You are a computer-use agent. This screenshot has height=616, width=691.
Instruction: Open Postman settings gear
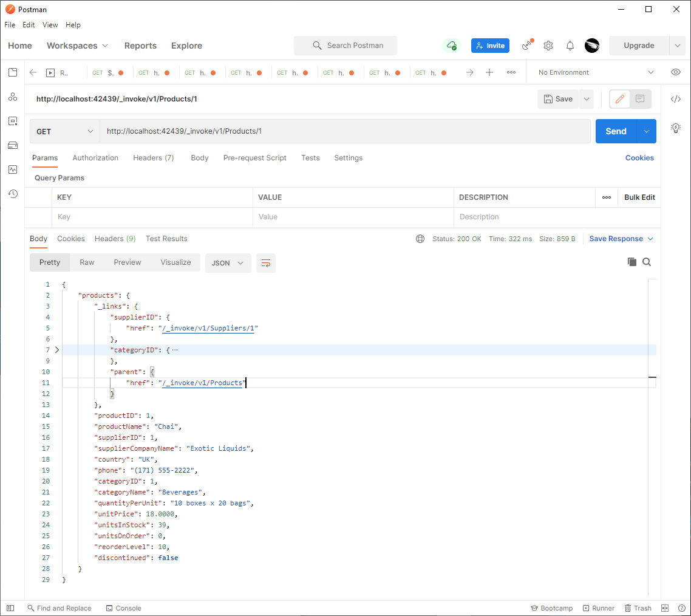548,46
